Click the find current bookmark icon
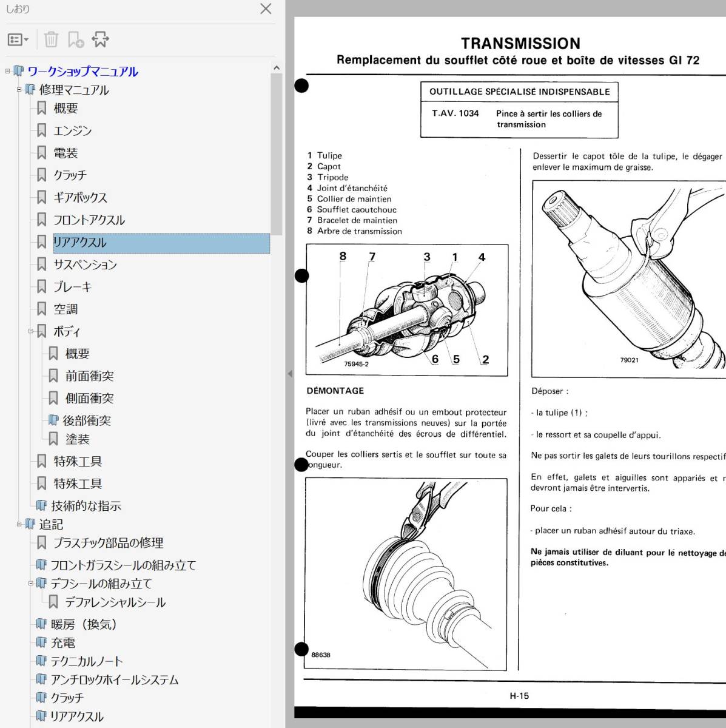The width and height of the screenshot is (726, 728). tap(101, 40)
